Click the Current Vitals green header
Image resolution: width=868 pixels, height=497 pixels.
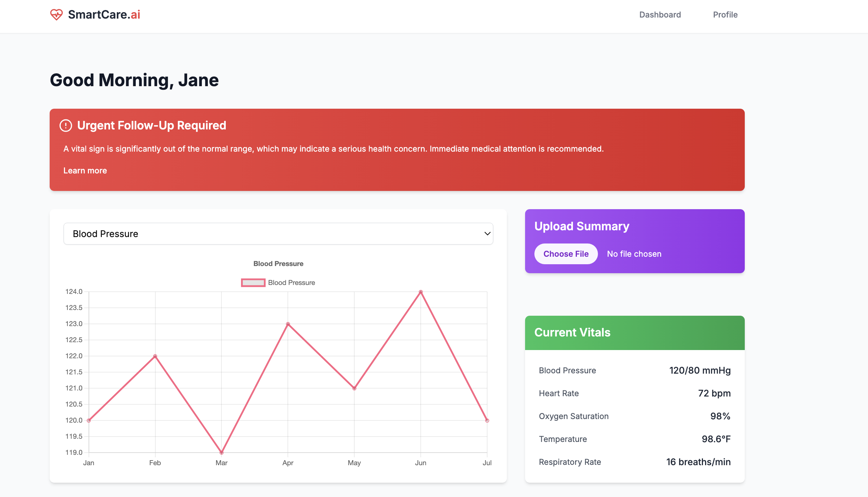tap(634, 333)
